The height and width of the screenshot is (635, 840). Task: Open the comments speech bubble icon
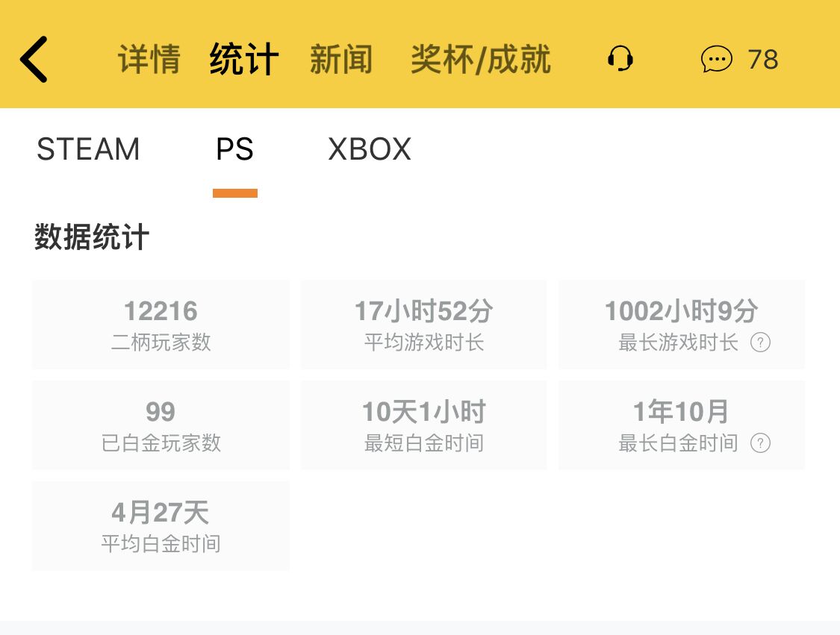pos(716,60)
